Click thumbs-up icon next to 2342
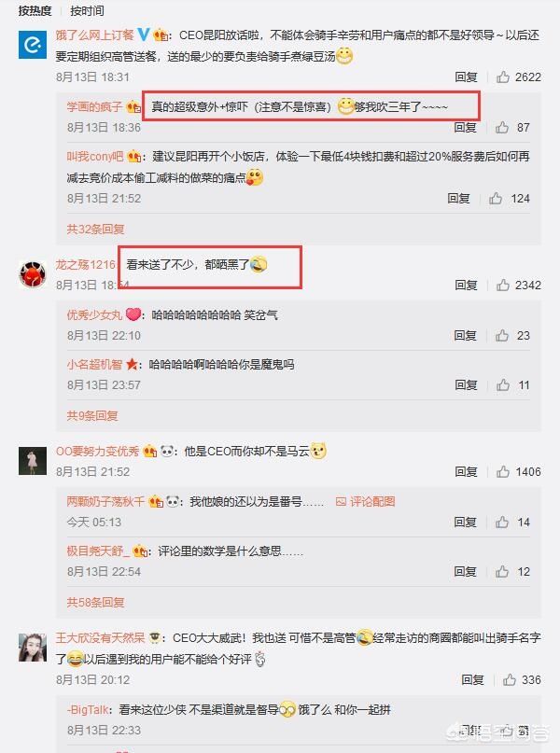The height and width of the screenshot is (753, 560). point(503,285)
